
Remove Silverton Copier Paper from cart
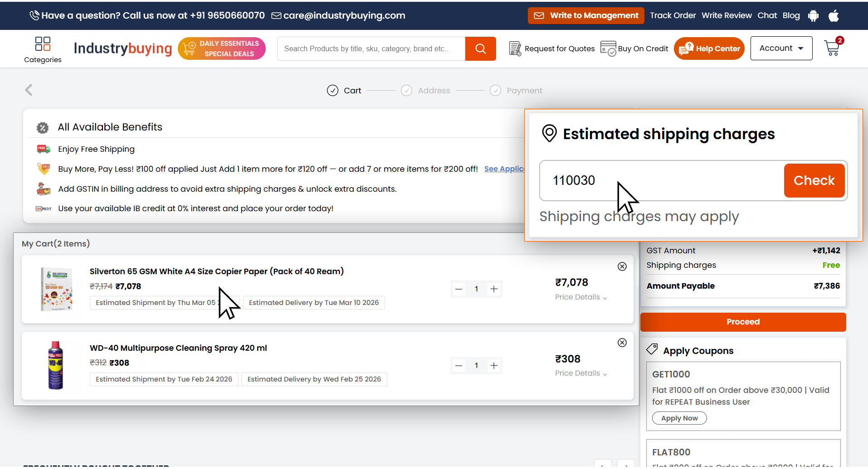(622, 266)
